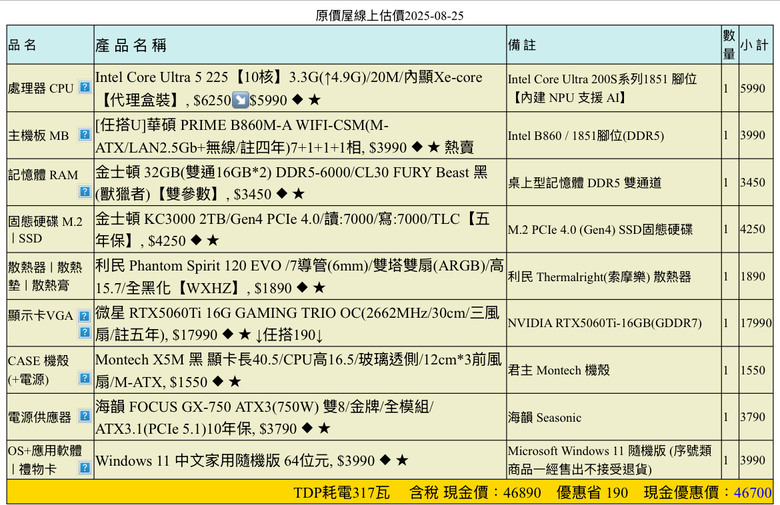Screen dimensions: 780x505
Task: Click the 散熱器｜散熱墊｜散熱膏 row label
Action: pos(45,276)
